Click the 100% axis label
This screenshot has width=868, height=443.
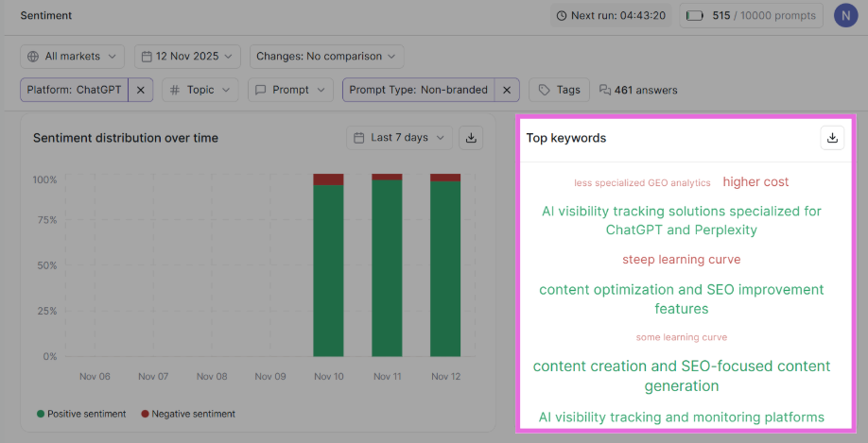point(44,179)
